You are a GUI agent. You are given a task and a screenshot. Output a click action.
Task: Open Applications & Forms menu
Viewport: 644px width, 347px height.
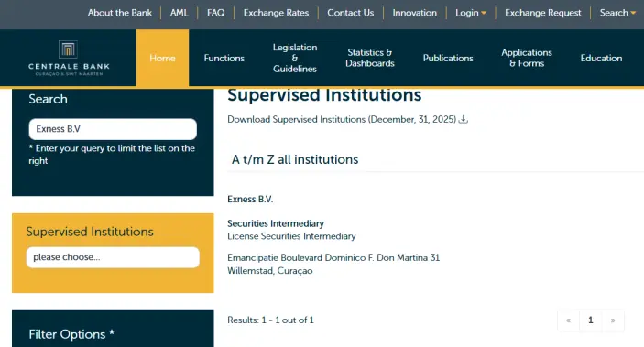tap(527, 58)
